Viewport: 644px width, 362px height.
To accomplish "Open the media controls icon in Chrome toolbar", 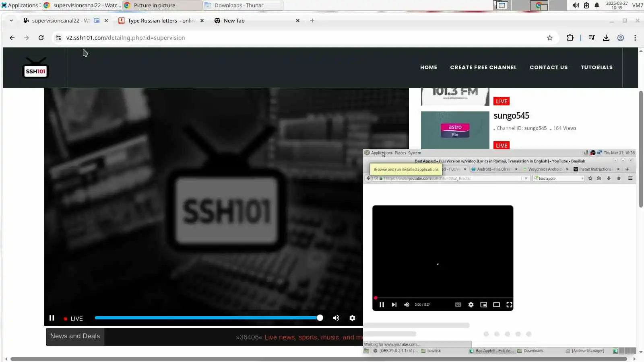I will [592, 38].
